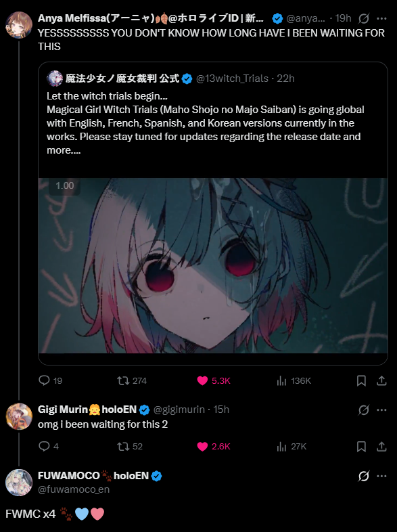Open FUWAMOCO's profile avatar
The image size is (397, 532).
pyautogui.click(x=19, y=482)
